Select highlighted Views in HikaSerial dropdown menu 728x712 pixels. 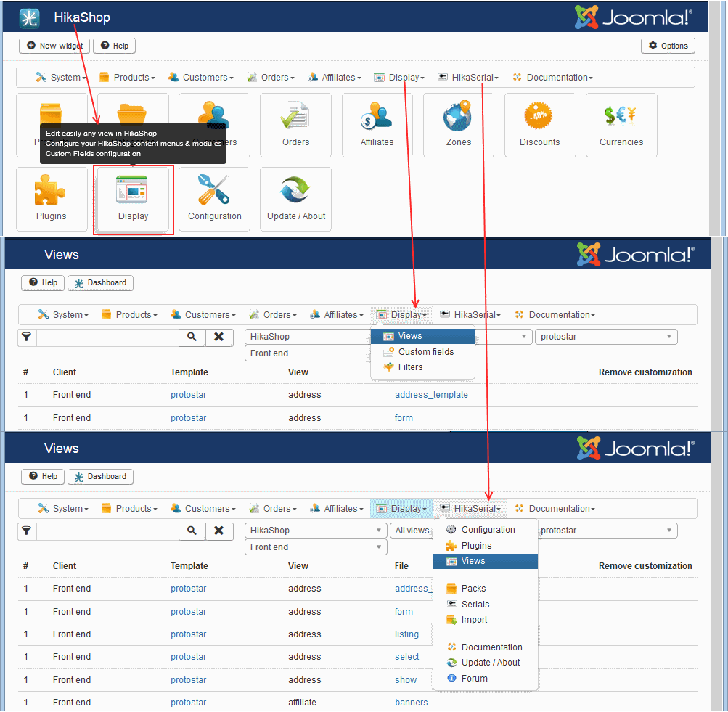tap(485, 561)
